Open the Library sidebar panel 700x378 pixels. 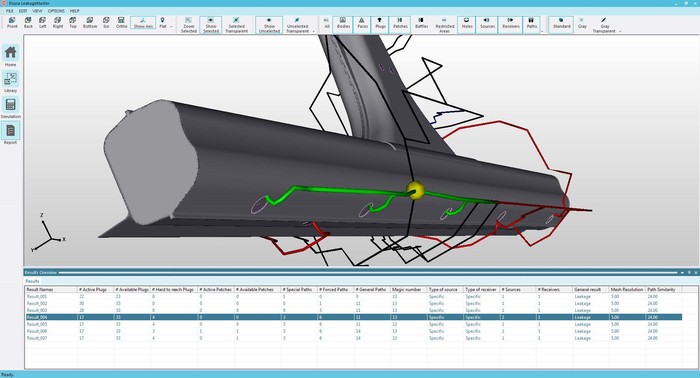coord(10,81)
